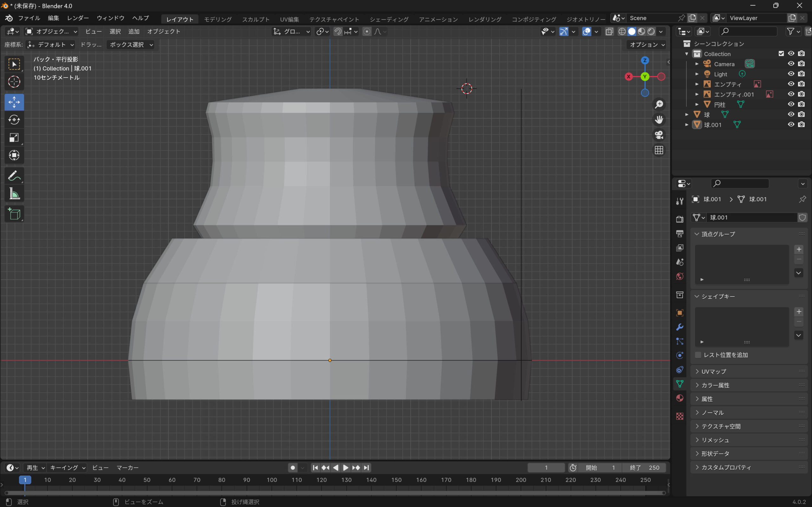Open the 編集 menu
The image size is (812, 507).
pyautogui.click(x=53, y=18)
